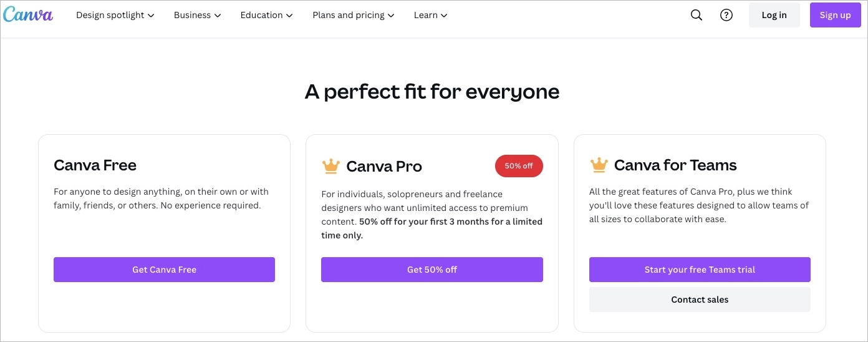
Task: Click the Get 50% off button
Action: point(432,270)
